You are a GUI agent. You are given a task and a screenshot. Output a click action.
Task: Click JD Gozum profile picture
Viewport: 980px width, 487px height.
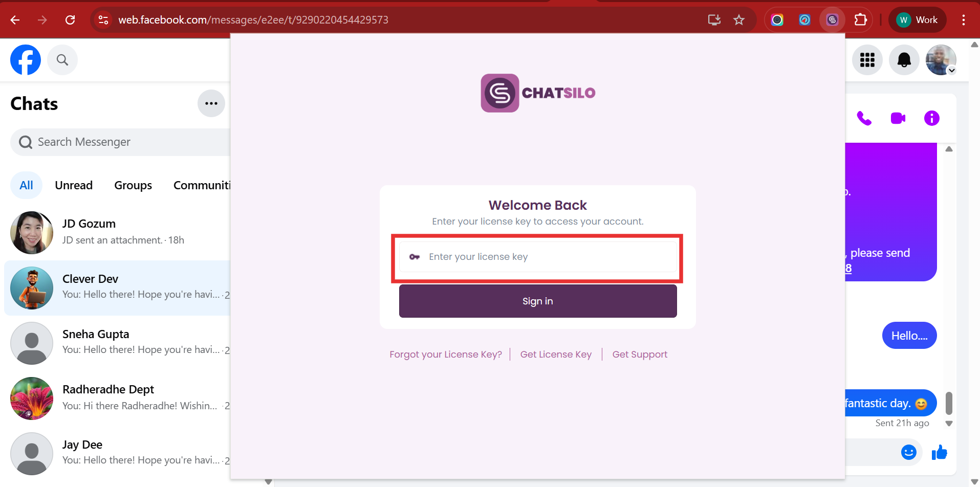tap(32, 233)
